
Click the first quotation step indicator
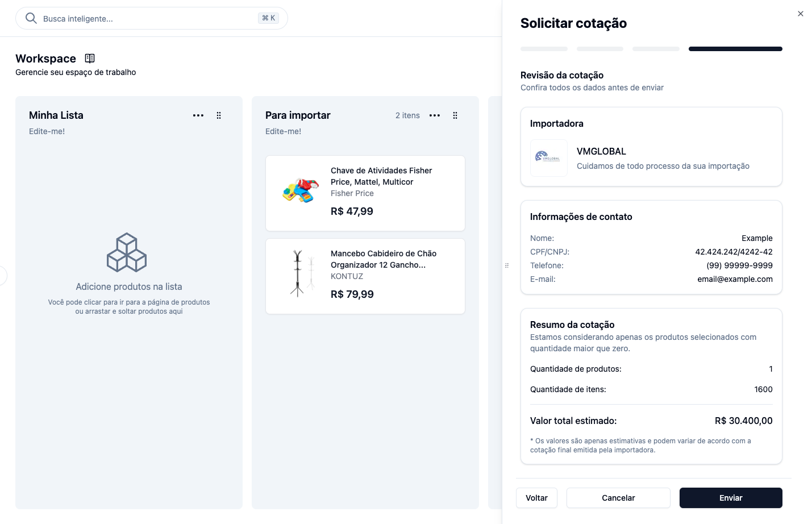point(544,49)
